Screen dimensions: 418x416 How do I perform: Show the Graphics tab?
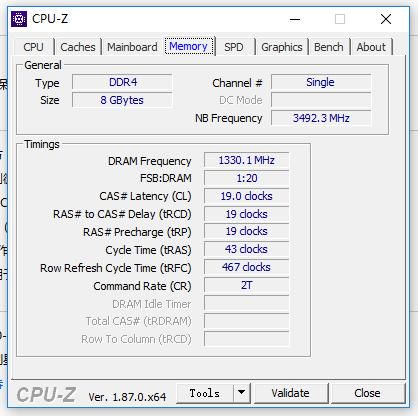point(282,47)
